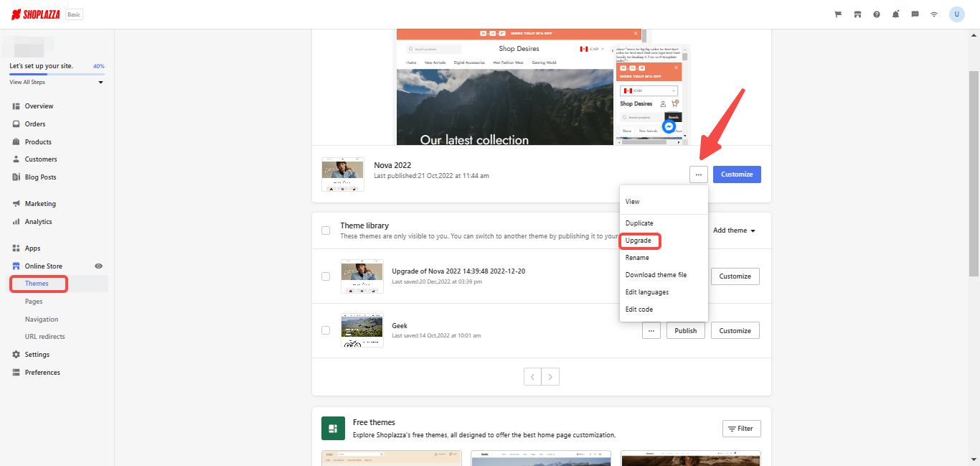Image resolution: width=980 pixels, height=466 pixels.
Task: Click the Customers person icon
Action: point(16,159)
